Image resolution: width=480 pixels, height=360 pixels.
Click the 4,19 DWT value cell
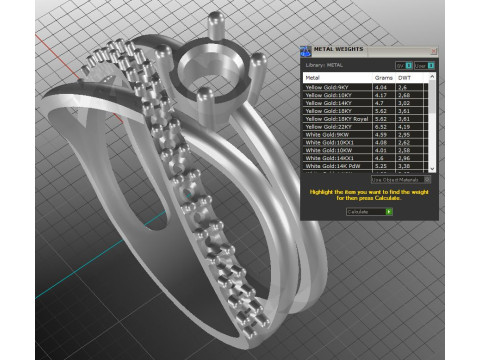point(409,127)
